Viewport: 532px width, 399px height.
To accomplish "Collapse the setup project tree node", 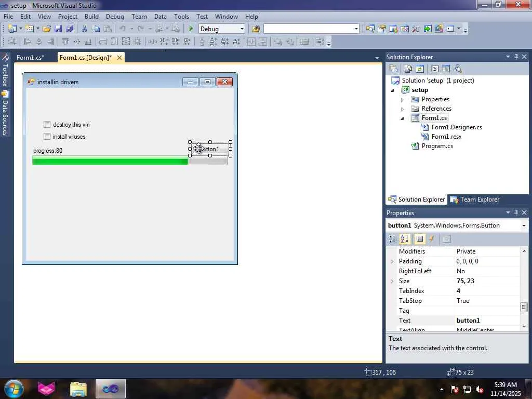I will point(393,90).
